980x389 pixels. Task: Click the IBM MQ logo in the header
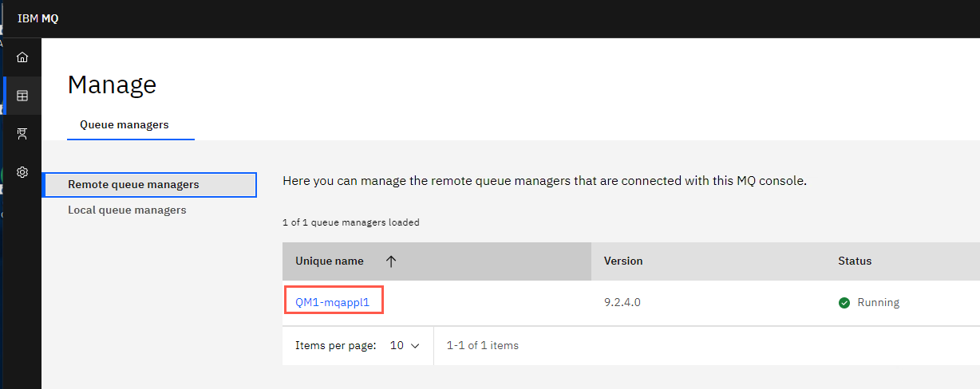pos(38,18)
